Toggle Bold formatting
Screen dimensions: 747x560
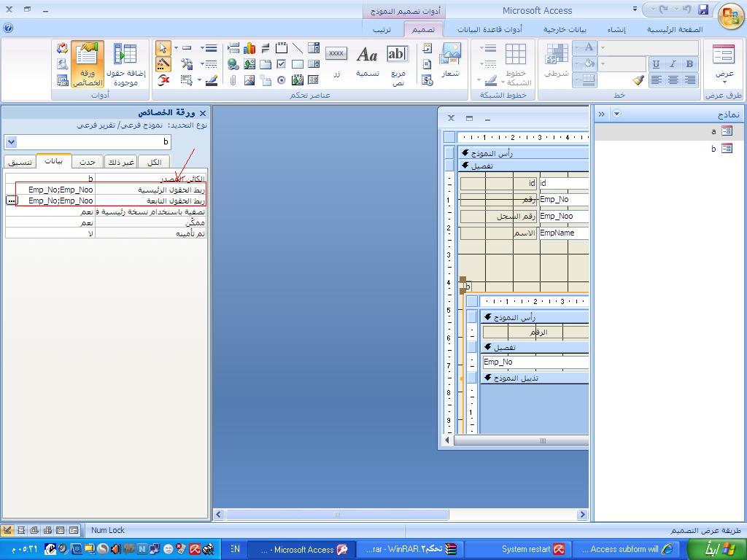(689, 64)
